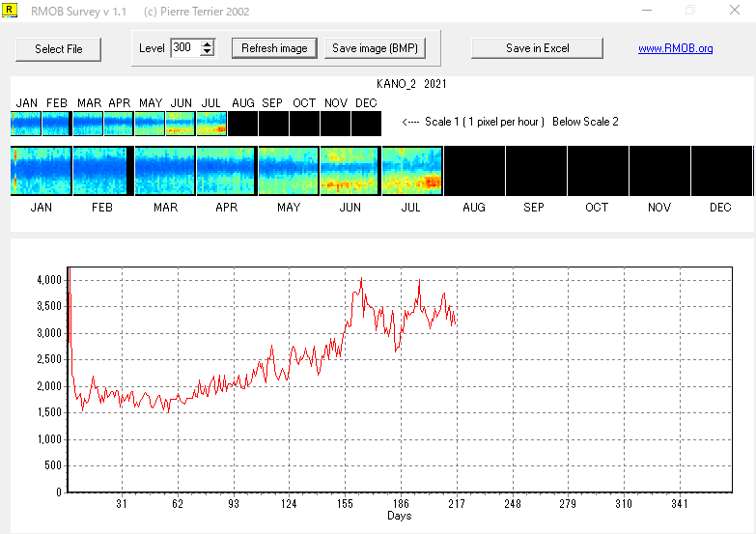Click the small black DEC thumbnail

point(366,124)
